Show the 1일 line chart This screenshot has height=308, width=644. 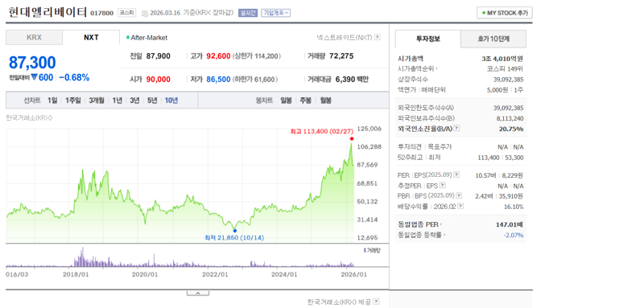[x=52, y=100]
